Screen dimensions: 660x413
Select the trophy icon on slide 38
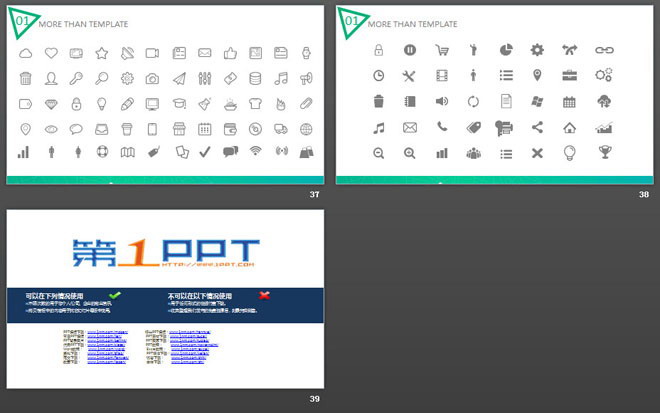coord(603,152)
